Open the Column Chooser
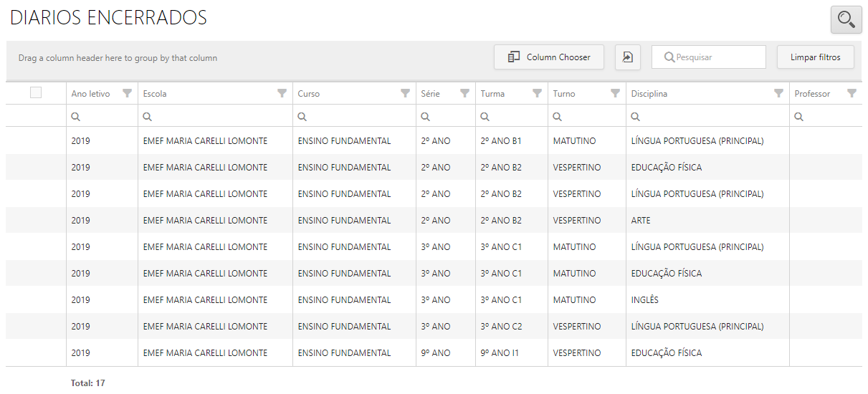 point(549,57)
